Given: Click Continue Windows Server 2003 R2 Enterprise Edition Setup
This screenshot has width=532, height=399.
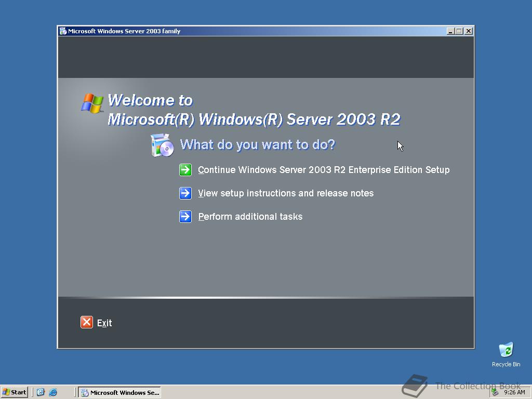Looking at the screenshot, I should pos(324,170).
